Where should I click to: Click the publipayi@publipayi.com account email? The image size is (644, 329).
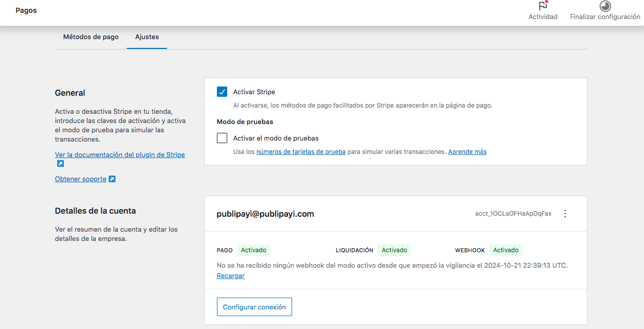coord(265,214)
